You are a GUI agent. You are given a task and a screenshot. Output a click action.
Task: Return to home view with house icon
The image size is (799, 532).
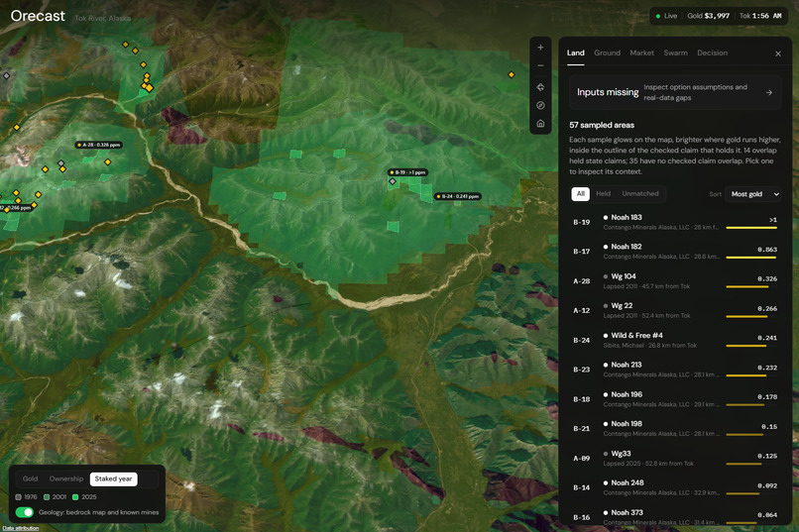point(540,124)
